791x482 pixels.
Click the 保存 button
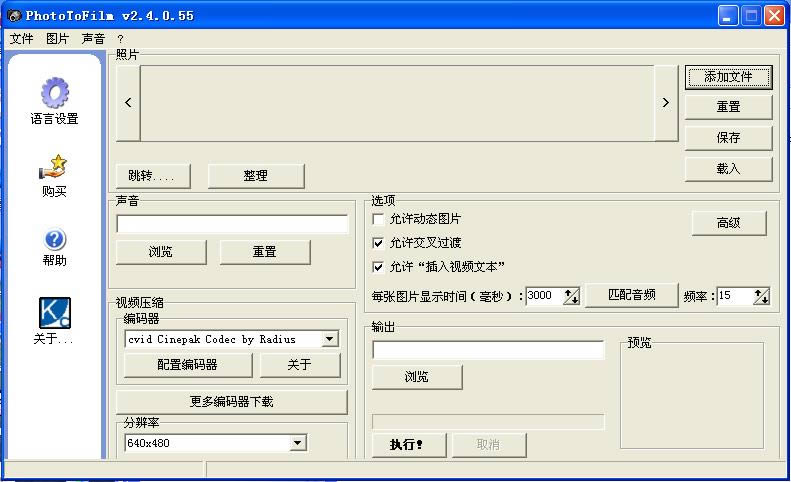[x=728, y=138]
